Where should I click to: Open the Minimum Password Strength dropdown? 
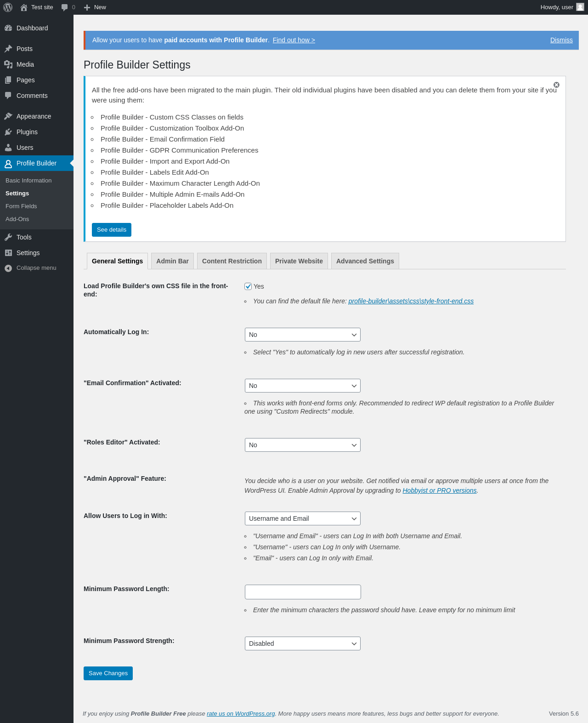[302, 643]
